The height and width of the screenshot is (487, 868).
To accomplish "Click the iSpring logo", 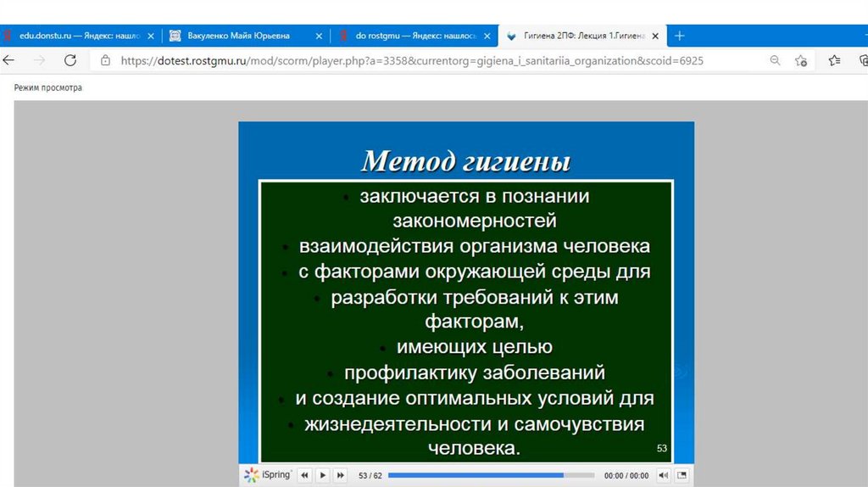I will pyautogui.click(x=267, y=475).
